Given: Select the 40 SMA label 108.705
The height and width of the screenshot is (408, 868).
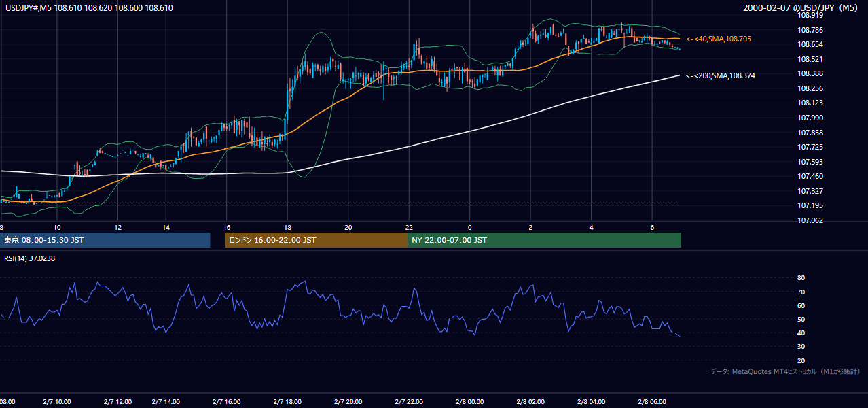Looking at the screenshot, I should click(719, 39).
